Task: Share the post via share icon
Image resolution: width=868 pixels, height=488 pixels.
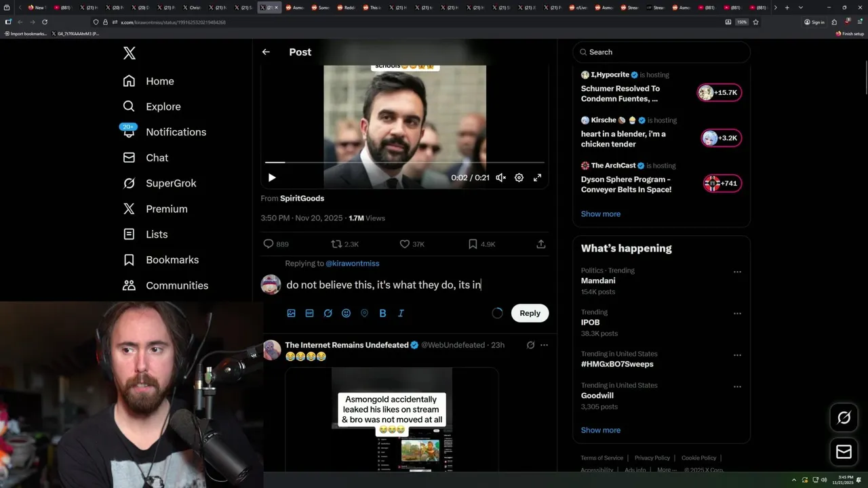Action: 541,244
